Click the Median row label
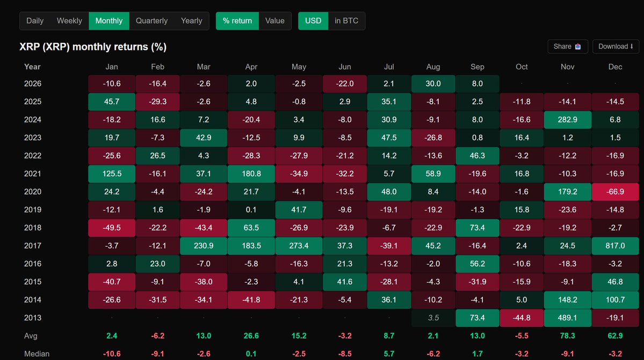Viewport: 644px width, 360px height. click(x=37, y=354)
